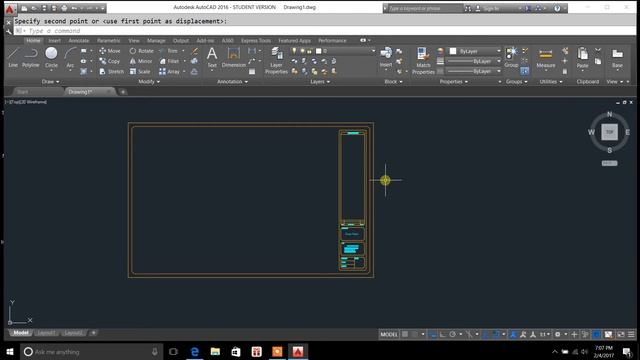Open File Explorer from taskbar

tap(215, 351)
